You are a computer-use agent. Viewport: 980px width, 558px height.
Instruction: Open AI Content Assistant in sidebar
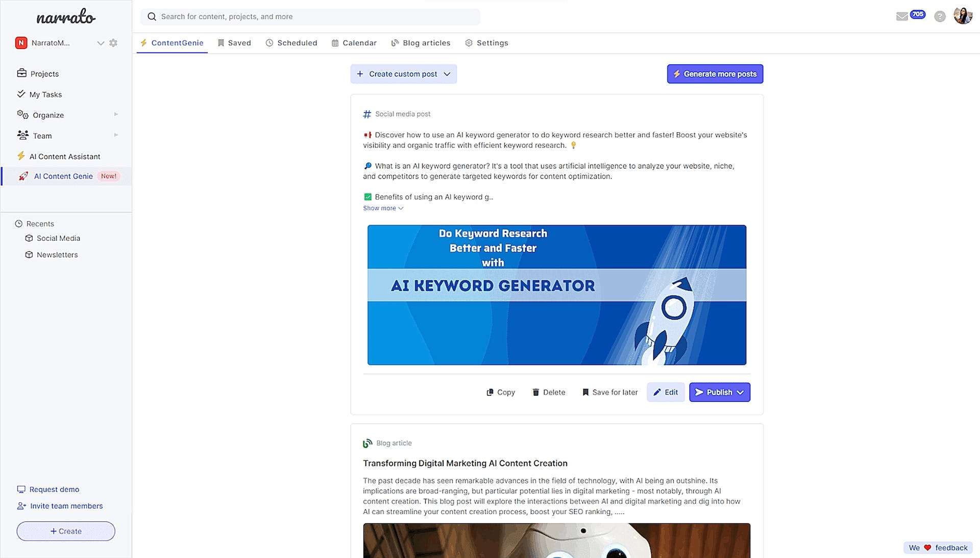[64, 156]
